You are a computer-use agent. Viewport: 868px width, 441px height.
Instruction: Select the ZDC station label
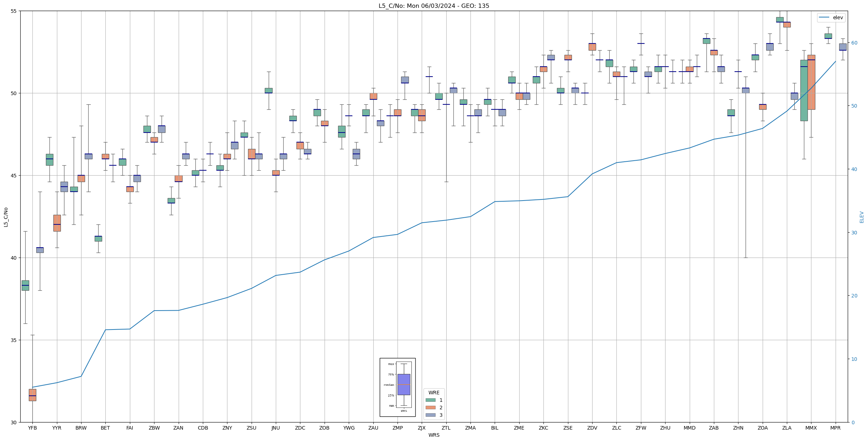pos(300,428)
